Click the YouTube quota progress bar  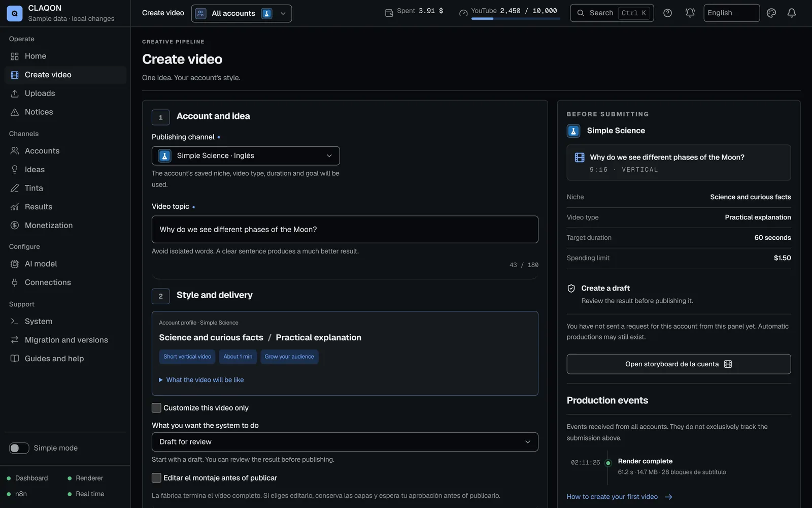(516, 19)
